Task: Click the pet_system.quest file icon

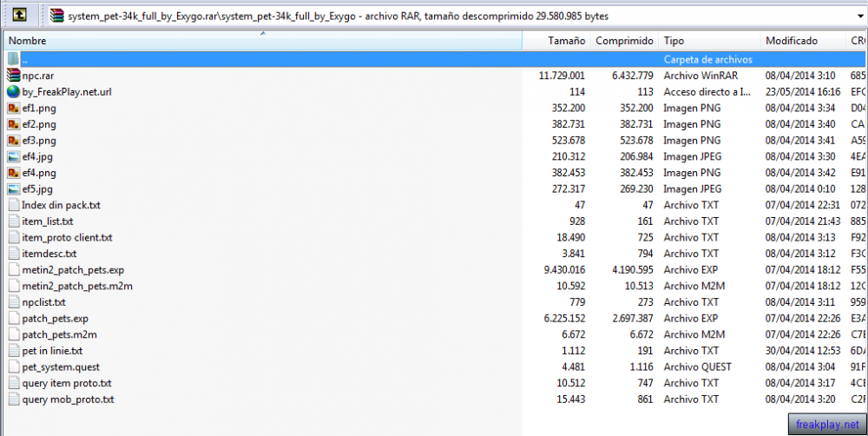Action: click(x=14, y=367)
